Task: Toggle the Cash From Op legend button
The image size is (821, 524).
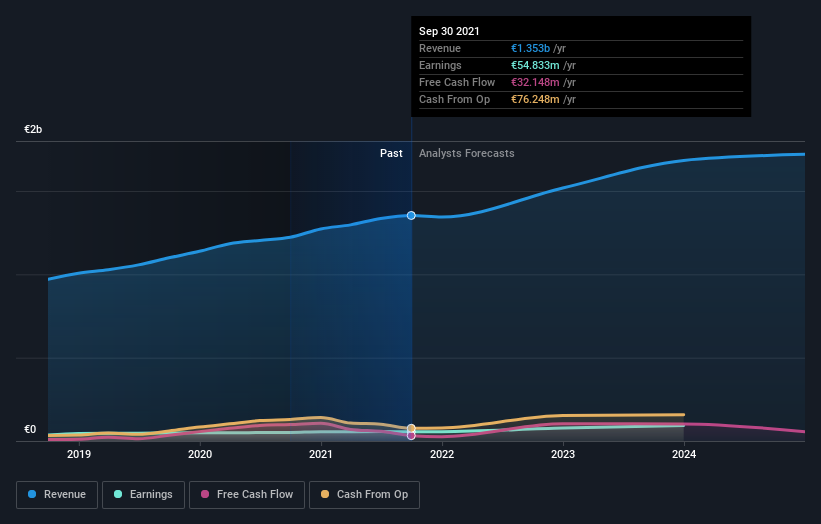Action: 364,495
